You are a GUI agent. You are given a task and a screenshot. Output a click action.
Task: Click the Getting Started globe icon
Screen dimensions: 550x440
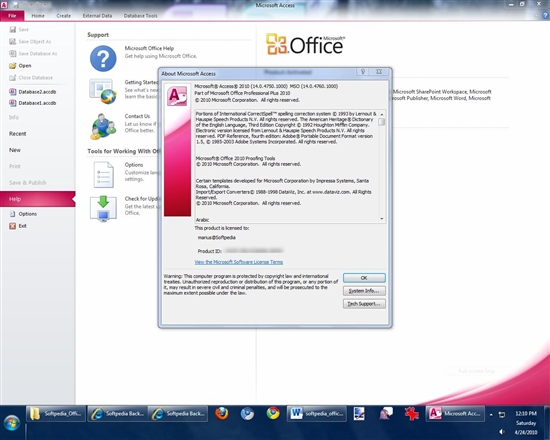click(x=103, y=91)
